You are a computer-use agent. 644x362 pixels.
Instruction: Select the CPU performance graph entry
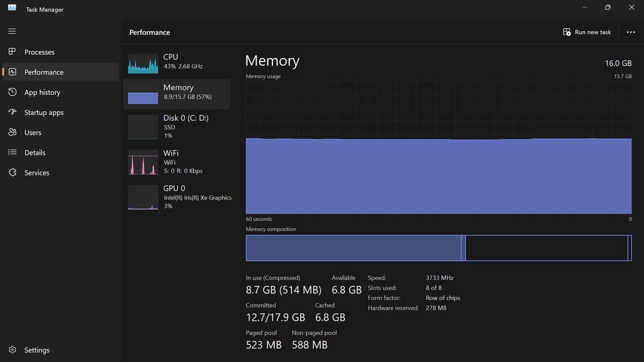tap(176, 62)
